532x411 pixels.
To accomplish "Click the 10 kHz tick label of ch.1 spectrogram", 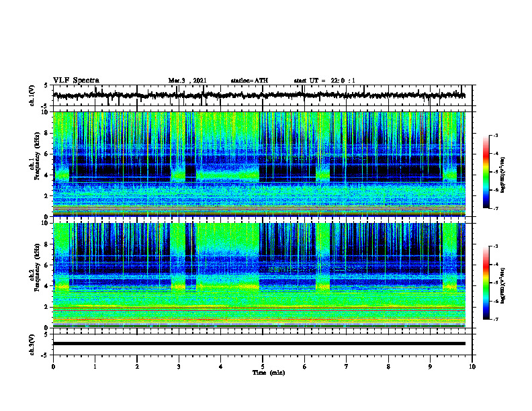I will (45, 113).
